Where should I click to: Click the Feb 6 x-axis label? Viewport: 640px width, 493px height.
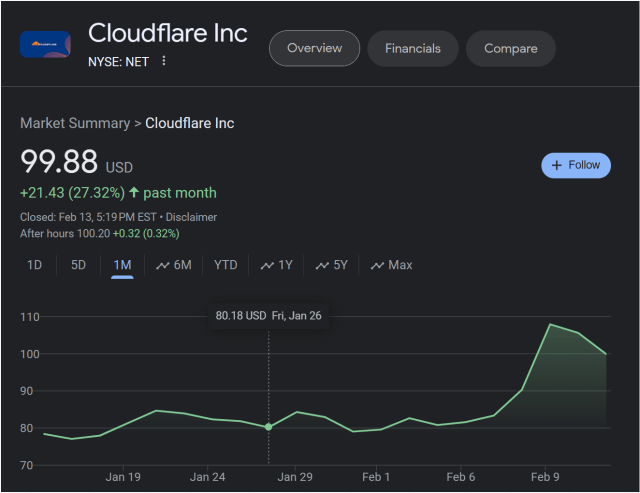pos(460,477)
